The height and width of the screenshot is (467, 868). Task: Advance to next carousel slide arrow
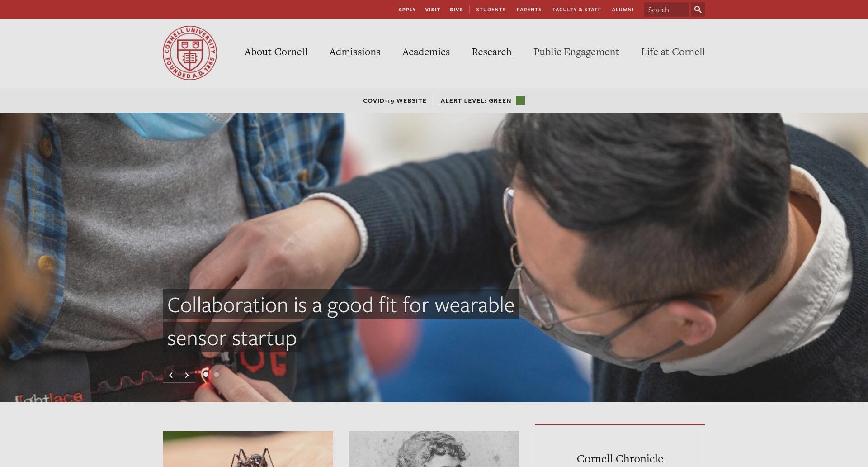187,375
